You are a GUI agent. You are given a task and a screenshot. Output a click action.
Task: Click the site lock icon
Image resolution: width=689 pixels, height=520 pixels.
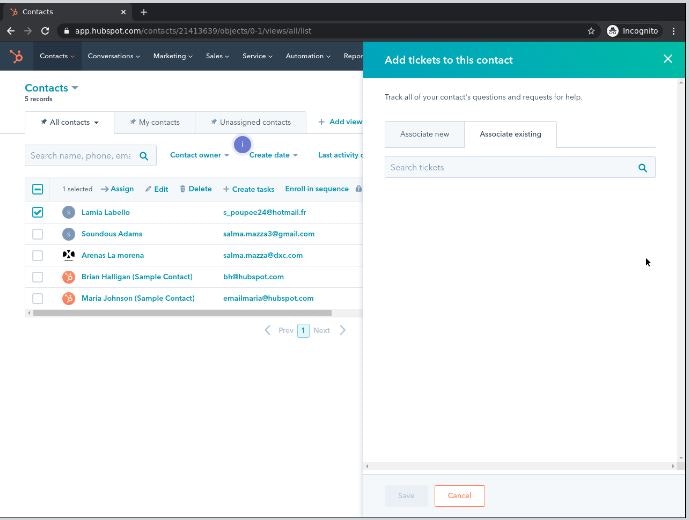pyautogui.click(x=66, y=31)
